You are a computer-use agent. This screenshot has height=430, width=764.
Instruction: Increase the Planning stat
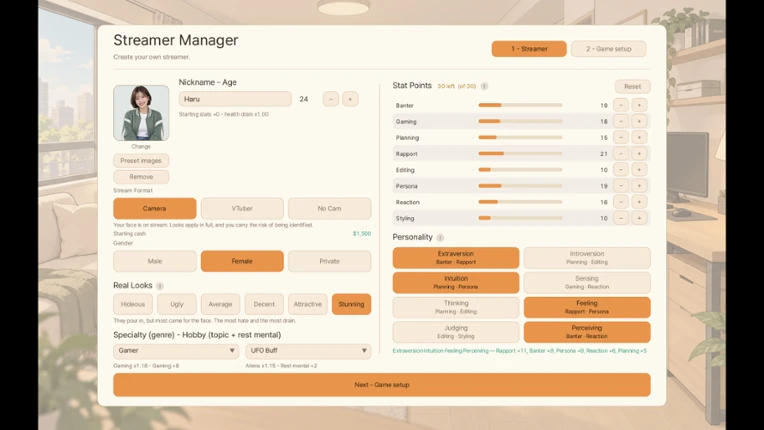639,137
